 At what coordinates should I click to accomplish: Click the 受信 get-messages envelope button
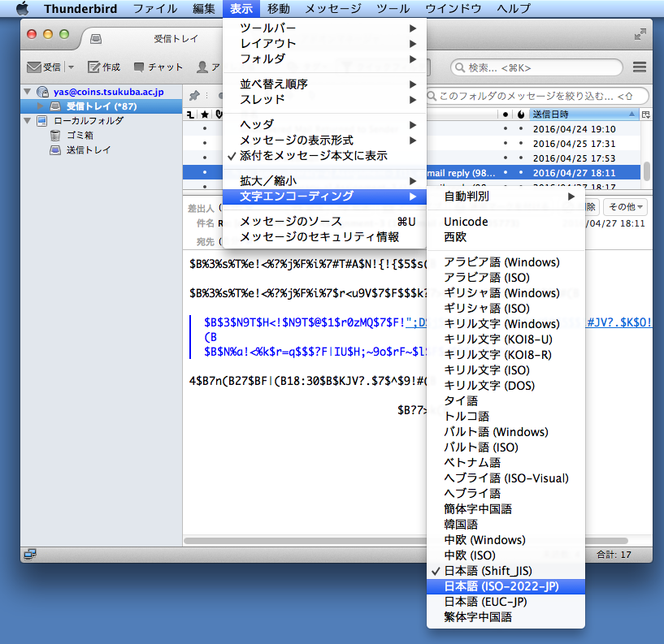click(44, 67)
